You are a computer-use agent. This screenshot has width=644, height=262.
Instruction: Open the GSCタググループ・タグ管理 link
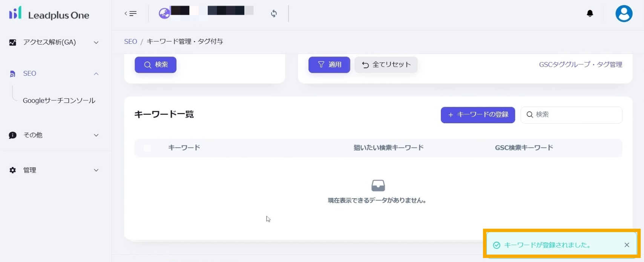tap(580, 64)
